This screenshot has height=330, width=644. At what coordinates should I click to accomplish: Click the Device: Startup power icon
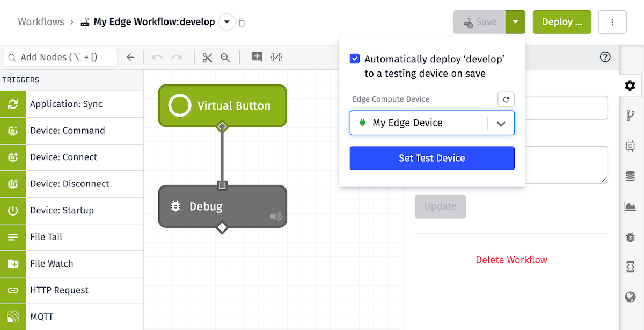point(13,211)
